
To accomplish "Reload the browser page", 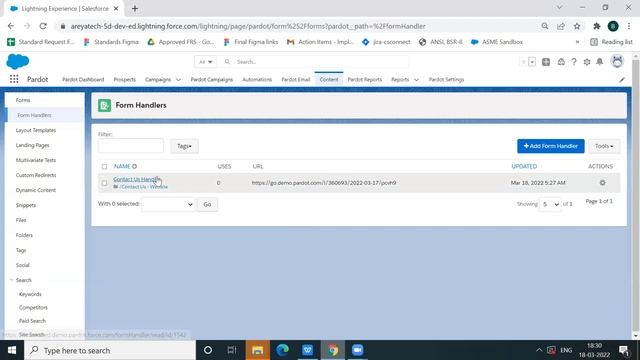I will (43, 26).
